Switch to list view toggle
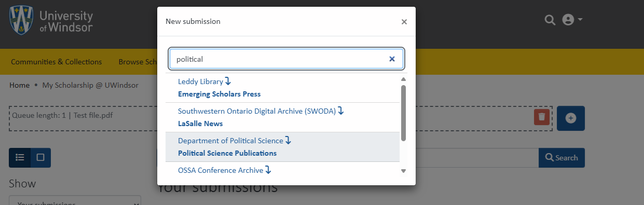This screenshot has width=644, height=205. coord(20,157)
